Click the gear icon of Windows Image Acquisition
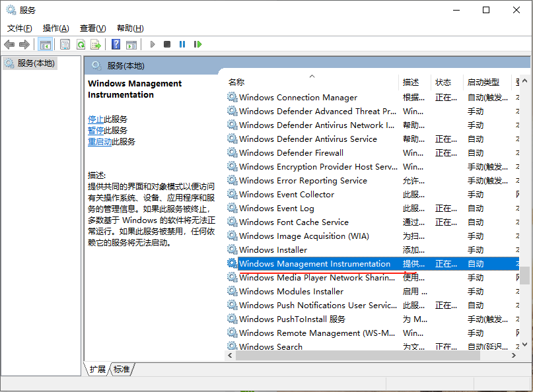Screen dimensions: 533x392 click(x=232, y=236)
